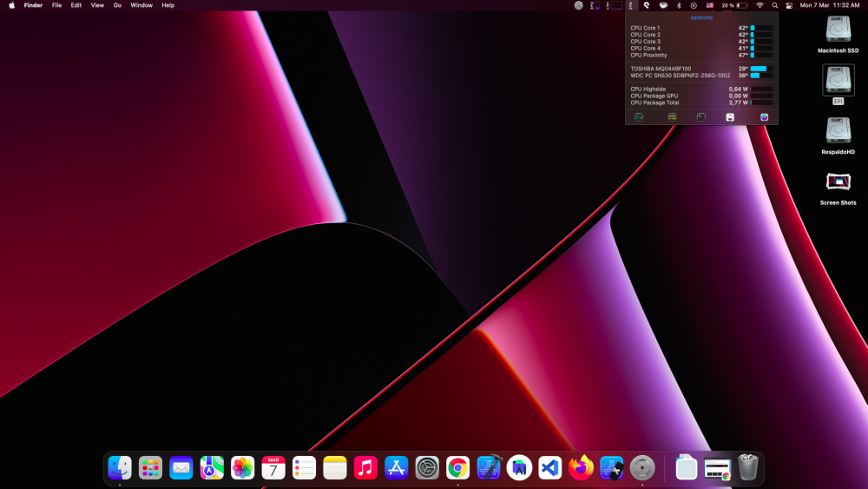Screen dimensions: 868x489
Task: Click the Wi-Fi status icon
Action: (760, 5)
